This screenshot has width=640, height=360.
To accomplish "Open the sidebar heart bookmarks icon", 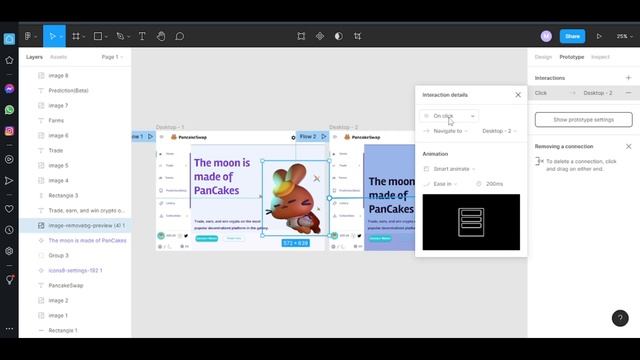I will [9, 209].
